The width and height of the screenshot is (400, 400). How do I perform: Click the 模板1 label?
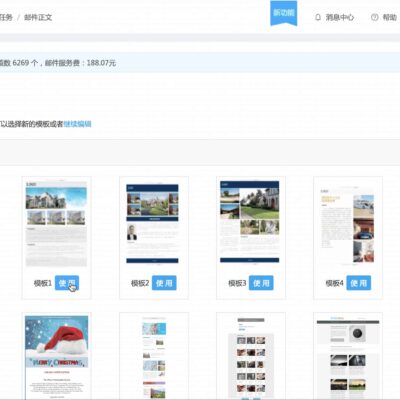[43, 283]
